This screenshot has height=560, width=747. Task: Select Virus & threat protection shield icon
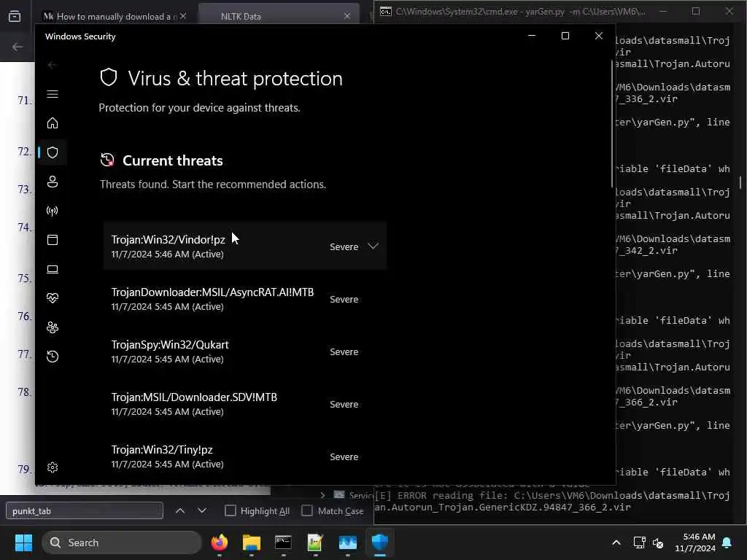click(53, 152)
